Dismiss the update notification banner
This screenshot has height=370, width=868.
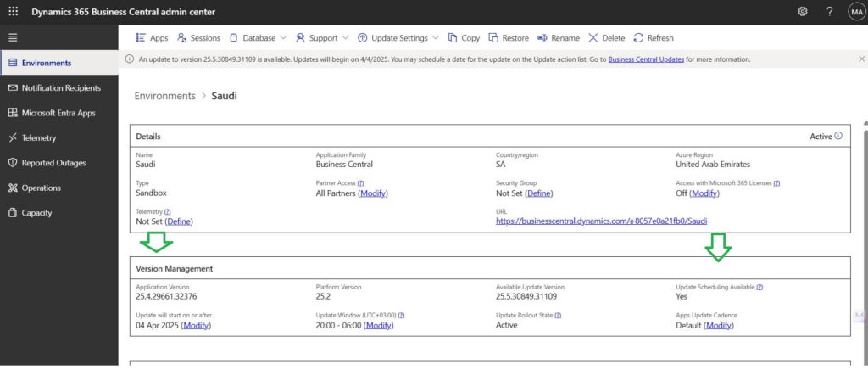861,59
